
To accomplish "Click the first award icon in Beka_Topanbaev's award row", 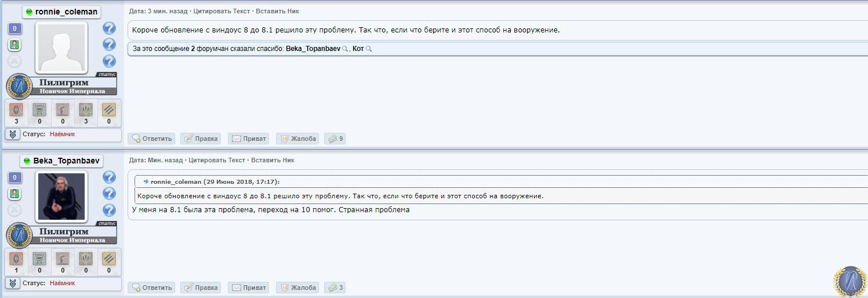I will (16, 258).
